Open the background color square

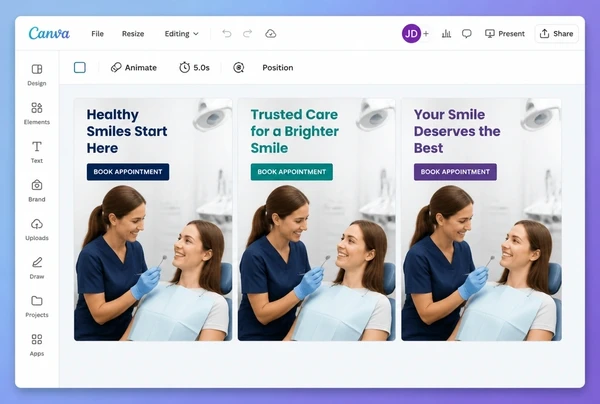coord(80,68)
